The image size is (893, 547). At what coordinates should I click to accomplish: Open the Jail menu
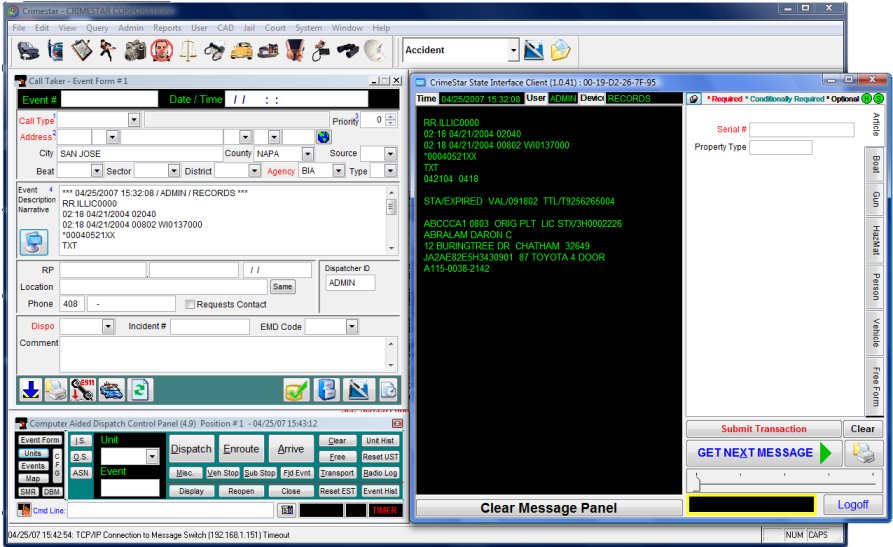[249, 28]
